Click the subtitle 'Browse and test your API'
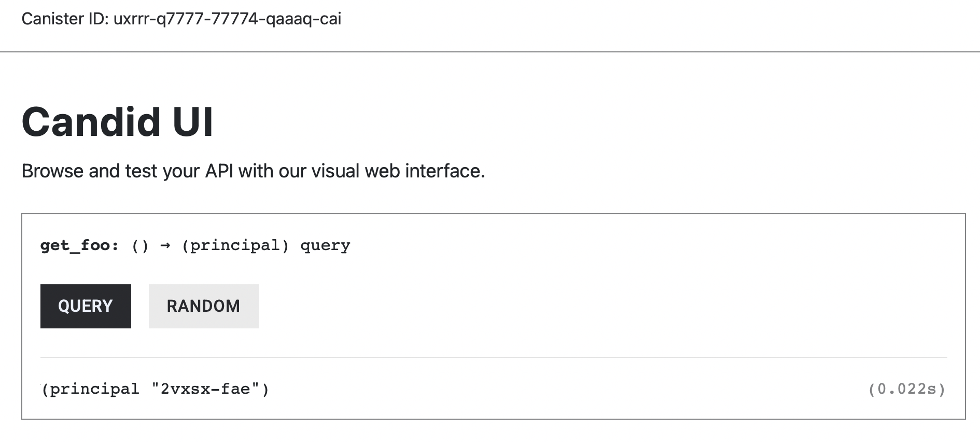 pos(253,170)
